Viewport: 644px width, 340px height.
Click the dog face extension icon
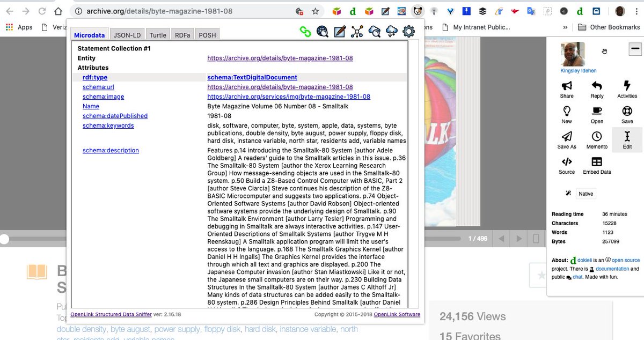click(x=417, y=11)
